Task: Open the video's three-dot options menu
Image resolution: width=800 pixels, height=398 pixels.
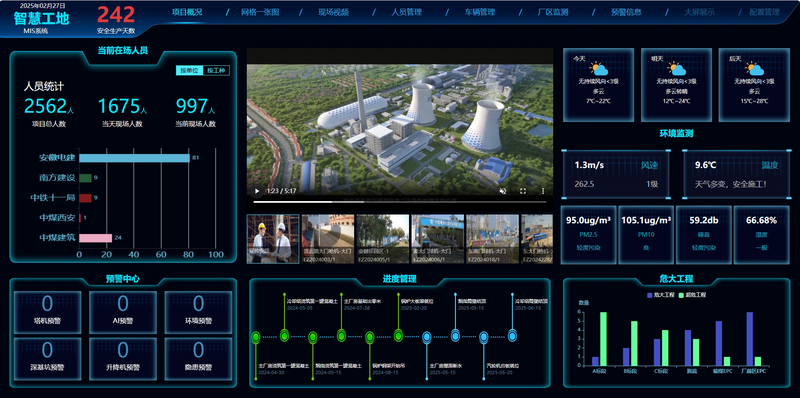Action: click(543, 191)
